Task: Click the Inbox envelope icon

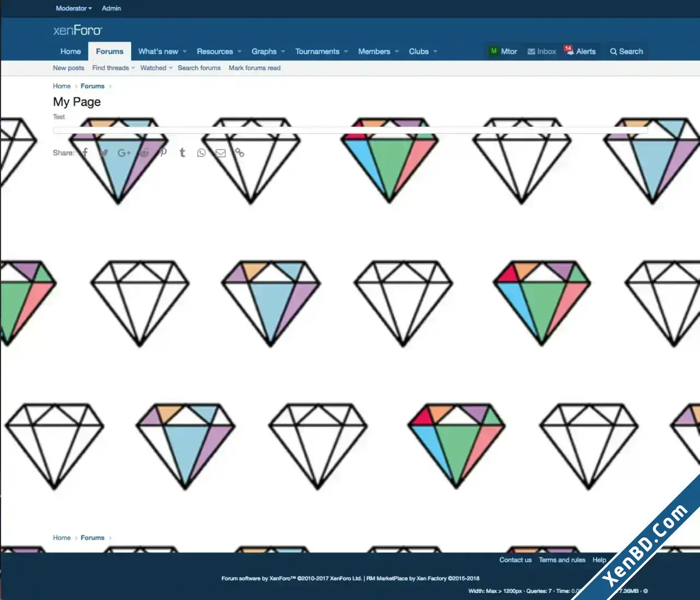Action: (x=531, y=51)
